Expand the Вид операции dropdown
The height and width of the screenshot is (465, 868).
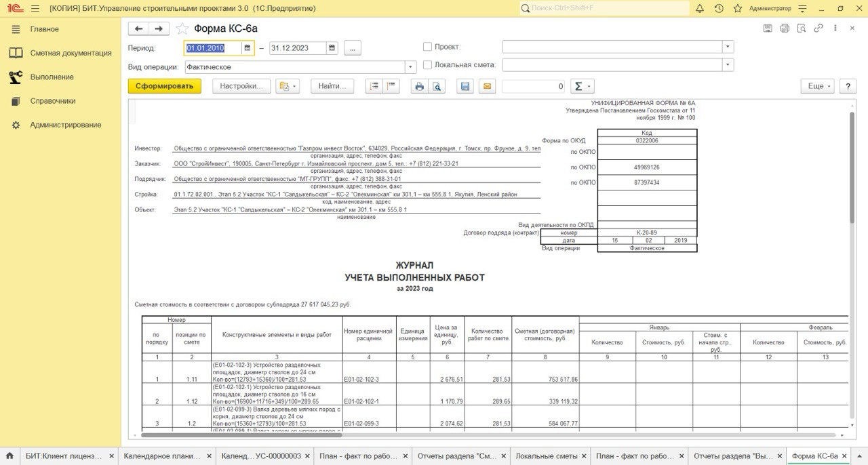(410, 67)
